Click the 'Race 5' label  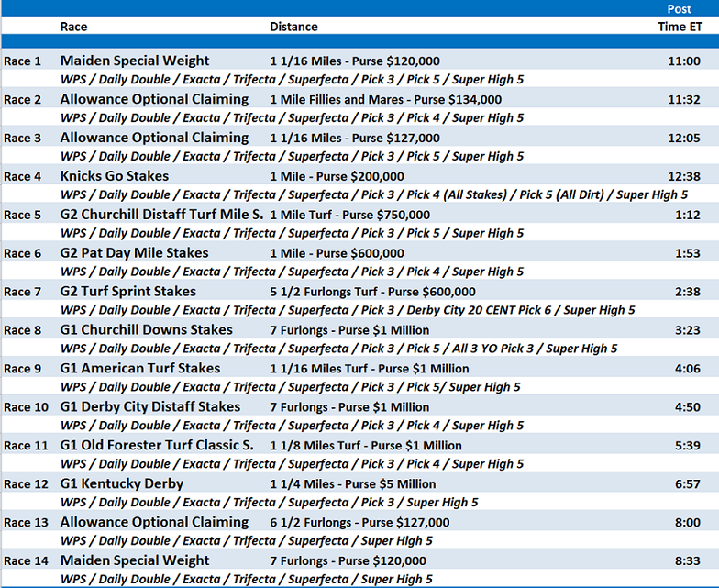tap(22, 215)
